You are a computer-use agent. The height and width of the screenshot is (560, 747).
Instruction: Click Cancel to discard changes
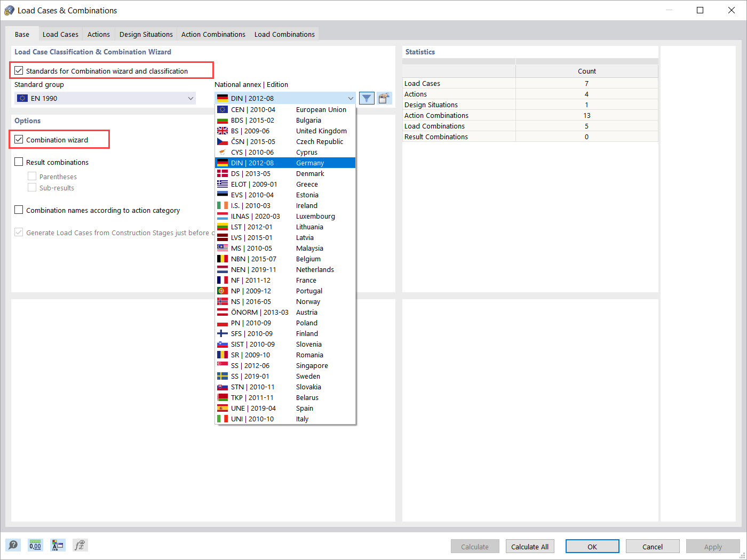[x=653, y=546]
